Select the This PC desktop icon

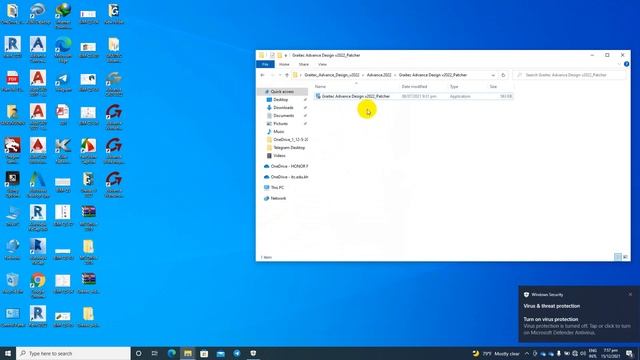[12, 216]
